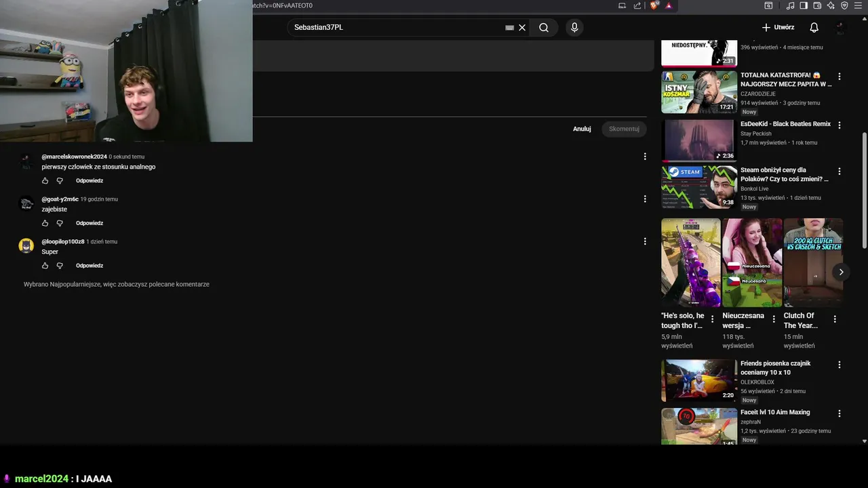The width and height of the screenshot is (868, 488).
Task: Open the browser hamburger menu
Action: tap(859, 5)
